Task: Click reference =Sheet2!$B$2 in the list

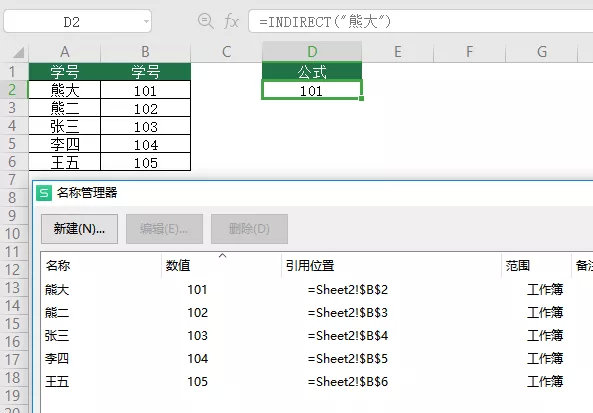Action: point(348,290)
